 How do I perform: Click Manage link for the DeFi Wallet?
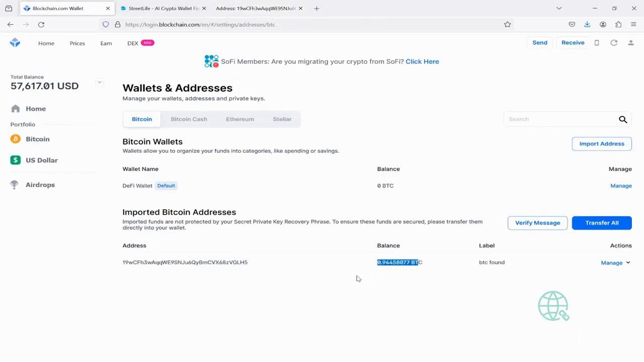tap(621, 186)
